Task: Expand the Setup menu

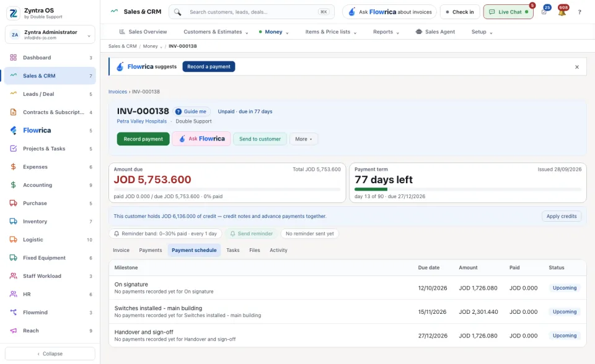Action: (482, 32)
